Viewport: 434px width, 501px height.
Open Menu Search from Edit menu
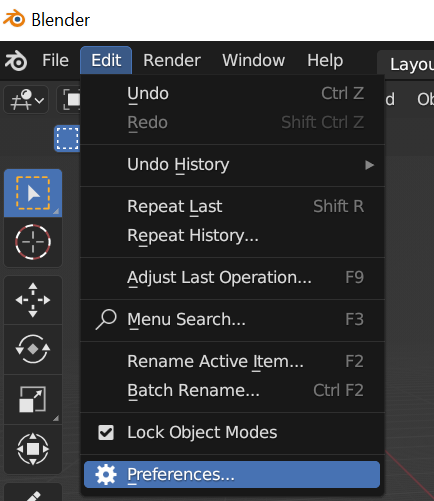232,319
